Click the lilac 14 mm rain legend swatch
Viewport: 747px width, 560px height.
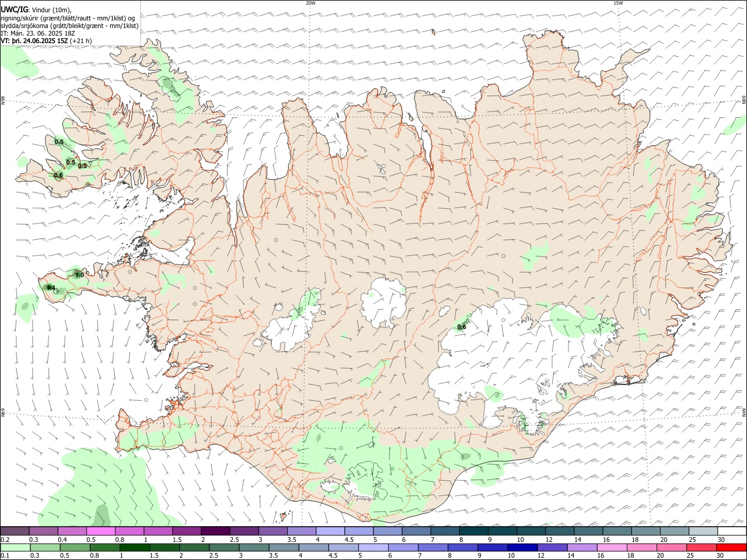point(582,547)
